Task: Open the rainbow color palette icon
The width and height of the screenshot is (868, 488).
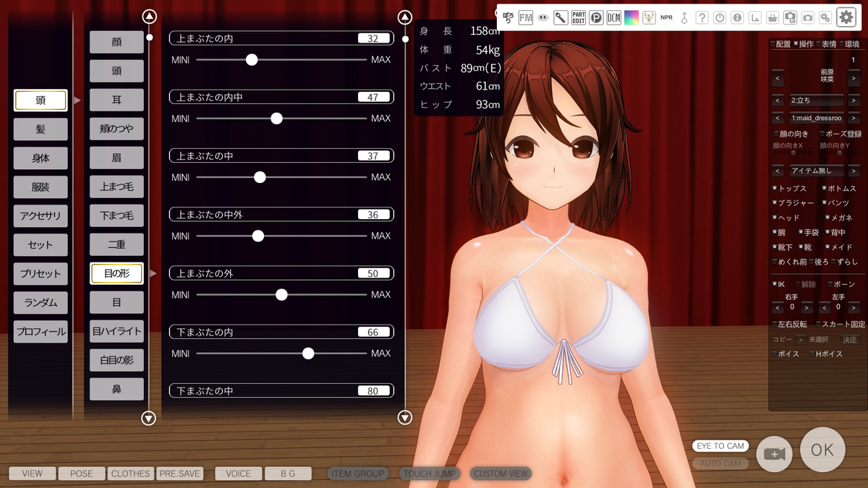Action: 631,17
